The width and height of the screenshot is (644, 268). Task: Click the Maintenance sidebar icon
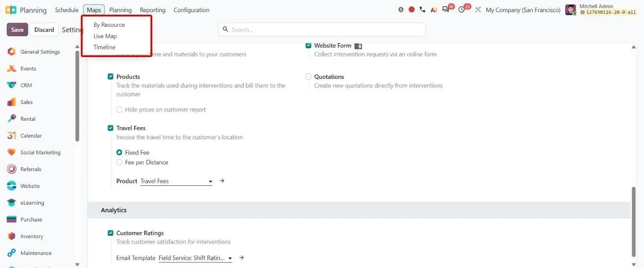pyautogui.click(x=12, y=253)
